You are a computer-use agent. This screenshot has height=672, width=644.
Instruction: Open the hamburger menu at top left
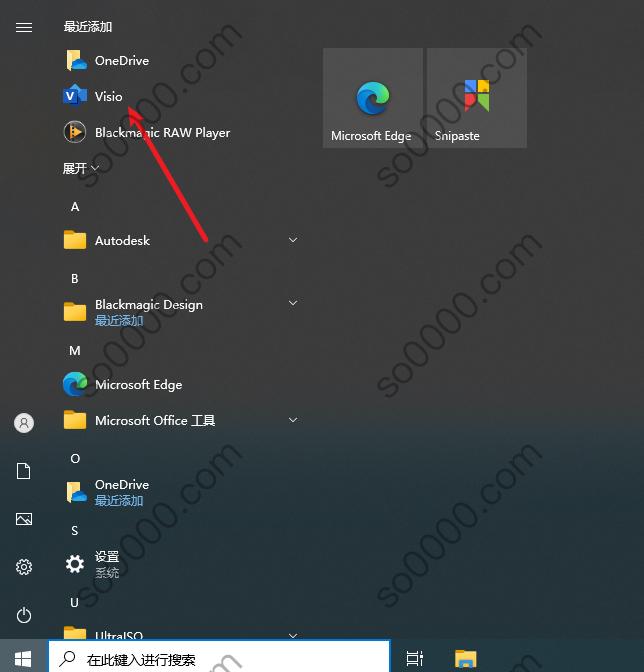pos(24,27)
